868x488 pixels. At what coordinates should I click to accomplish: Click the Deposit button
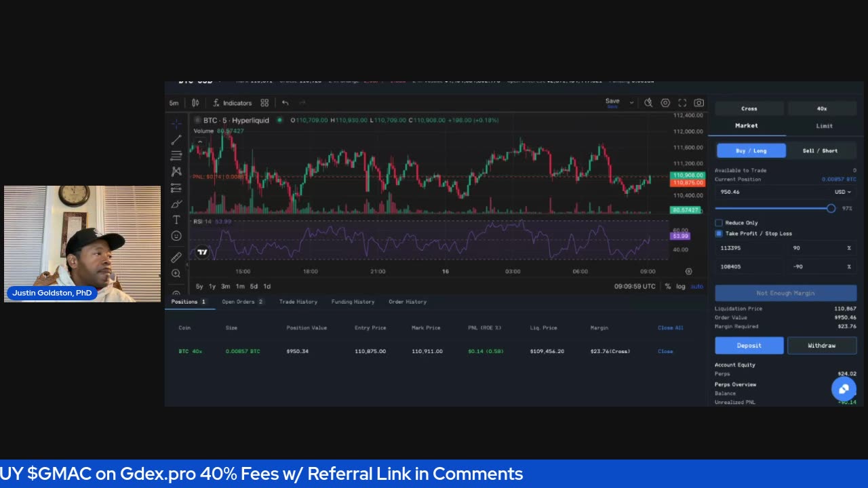click(749, 346)
